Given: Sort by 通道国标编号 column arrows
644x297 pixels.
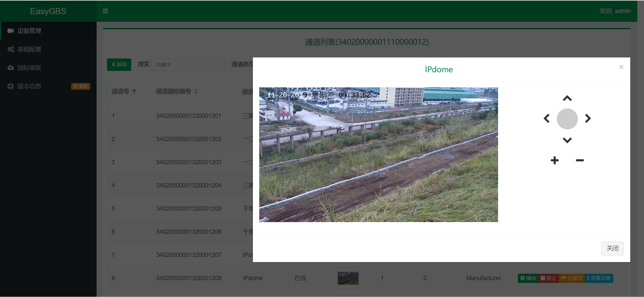Looking at the screenshot, I should coord(196,91).
